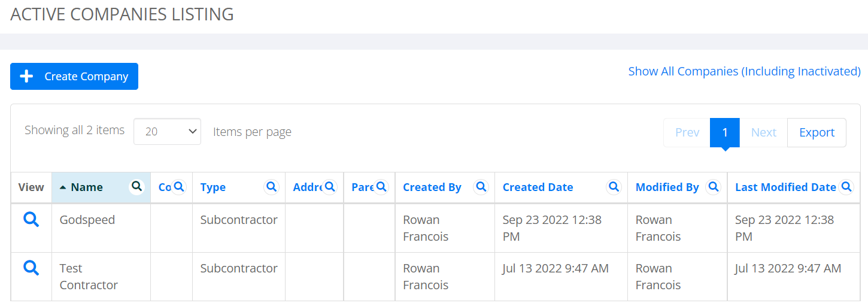The height and width of the screenshot is (306, 868).
Task: Filter by Type column search icon
Action: [x=272, y=187]
